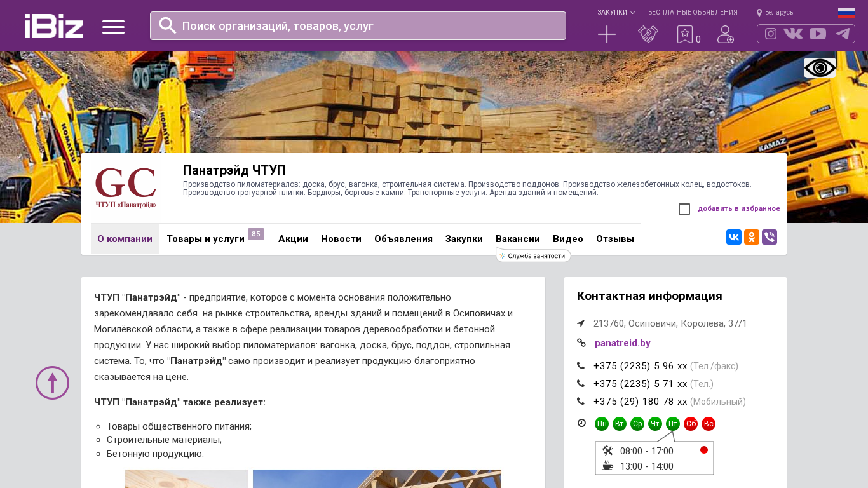Select Tuesday (Вт) schedule circle

620,424
